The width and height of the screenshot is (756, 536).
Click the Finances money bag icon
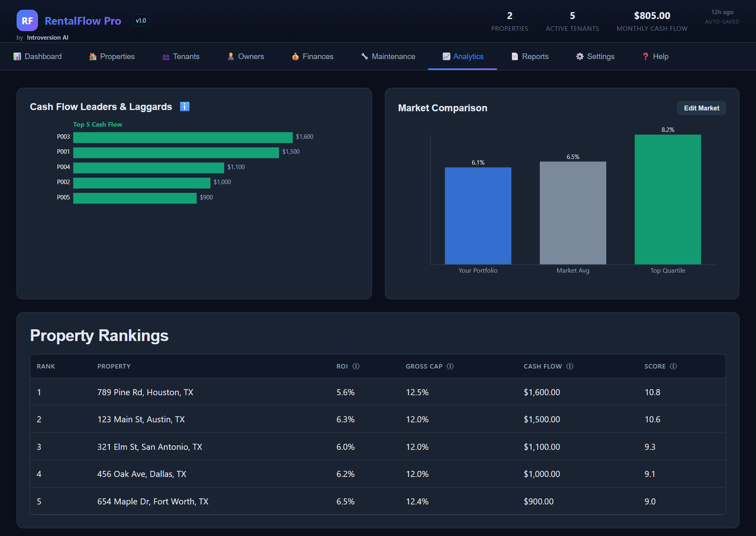click(x=295, y=56)
